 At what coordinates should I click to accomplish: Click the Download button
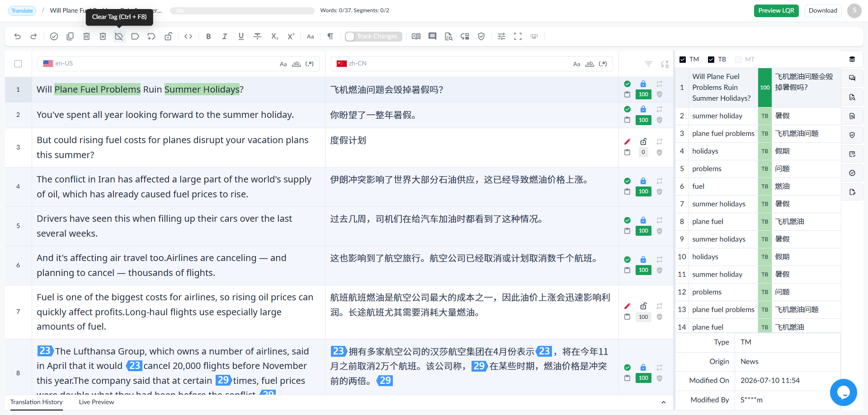[823, 11]
